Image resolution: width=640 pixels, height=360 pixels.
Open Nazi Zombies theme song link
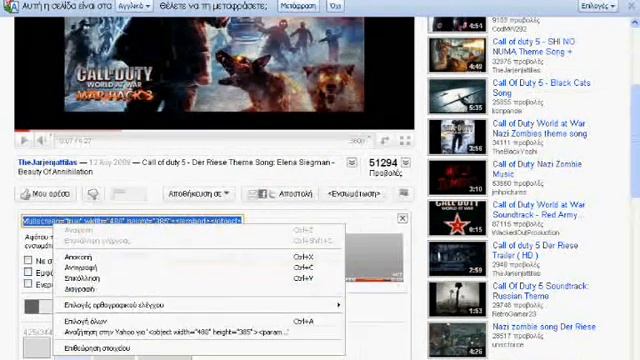click(x=540, y=129)
